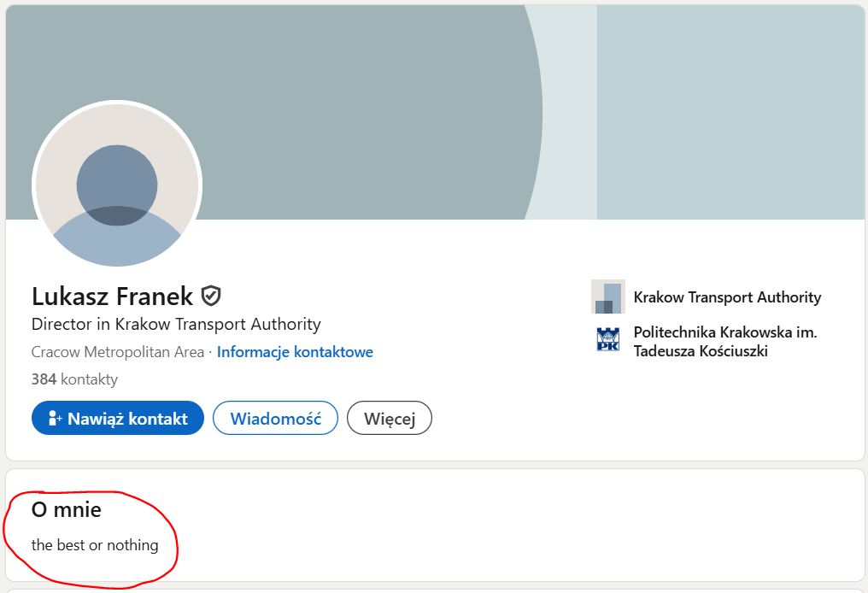Screen dimensions: 868x593
Task: Click the "the best or nothing" bio text
Action: 95,545
